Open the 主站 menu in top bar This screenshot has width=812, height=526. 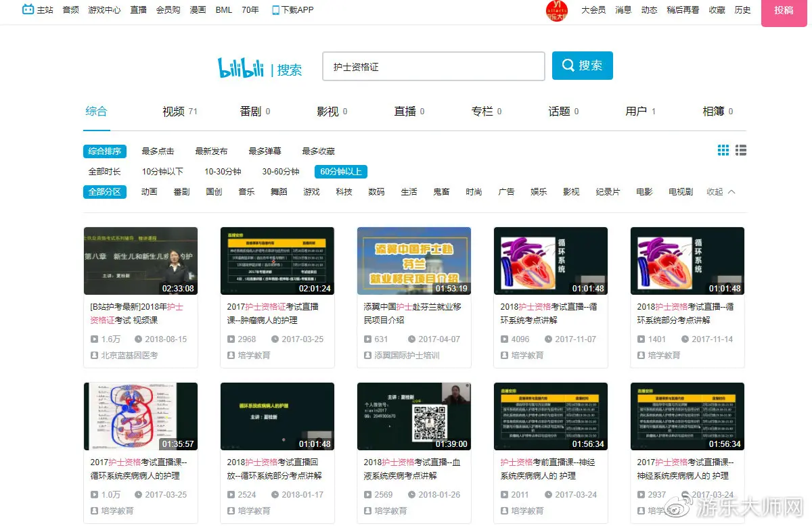click(x=45, y=10)
